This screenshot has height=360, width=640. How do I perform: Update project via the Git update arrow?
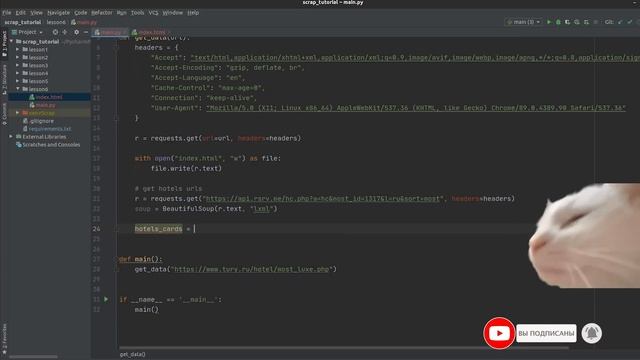[620, 22]
